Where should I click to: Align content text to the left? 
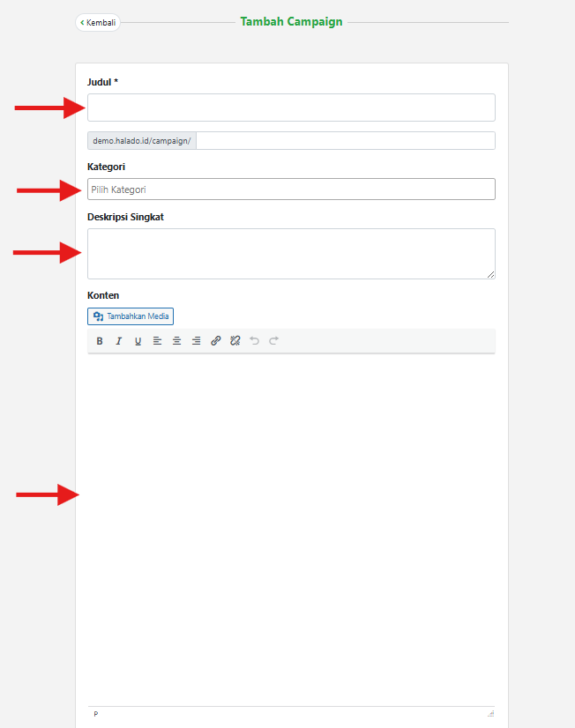coord(157,341)
